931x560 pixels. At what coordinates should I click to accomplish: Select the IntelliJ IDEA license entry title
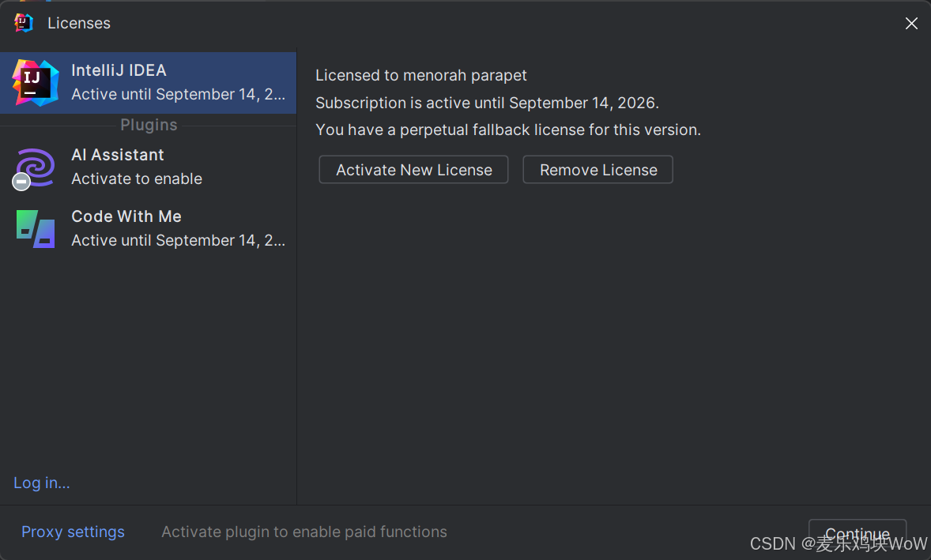coord(119,70)
